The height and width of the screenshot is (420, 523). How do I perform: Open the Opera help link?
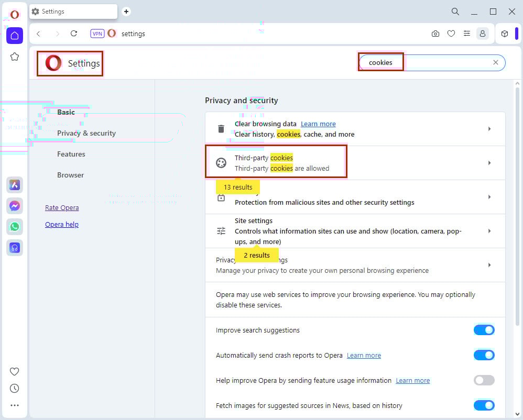(62, 224)
